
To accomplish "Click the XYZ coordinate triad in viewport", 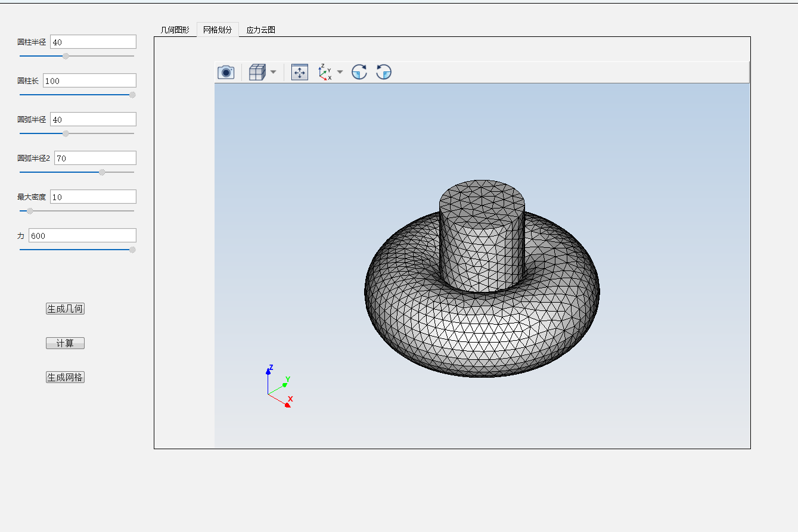I will coord(278,386).
